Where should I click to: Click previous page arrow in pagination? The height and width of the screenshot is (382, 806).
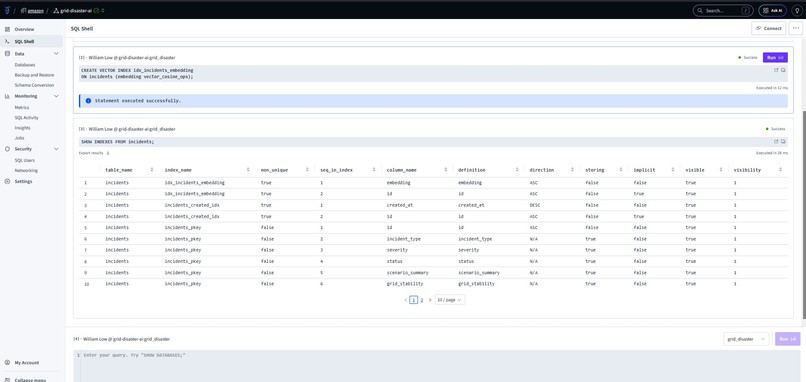406,300
